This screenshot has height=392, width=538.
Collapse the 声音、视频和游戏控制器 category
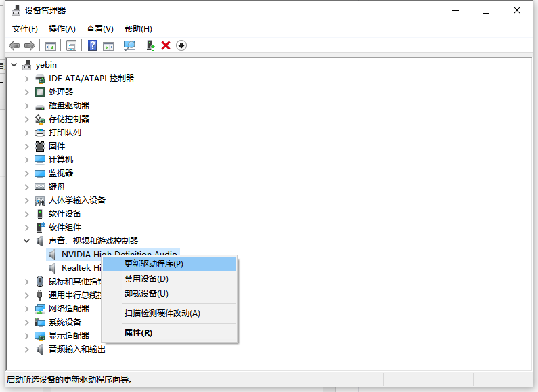click(x=27, y=241)
